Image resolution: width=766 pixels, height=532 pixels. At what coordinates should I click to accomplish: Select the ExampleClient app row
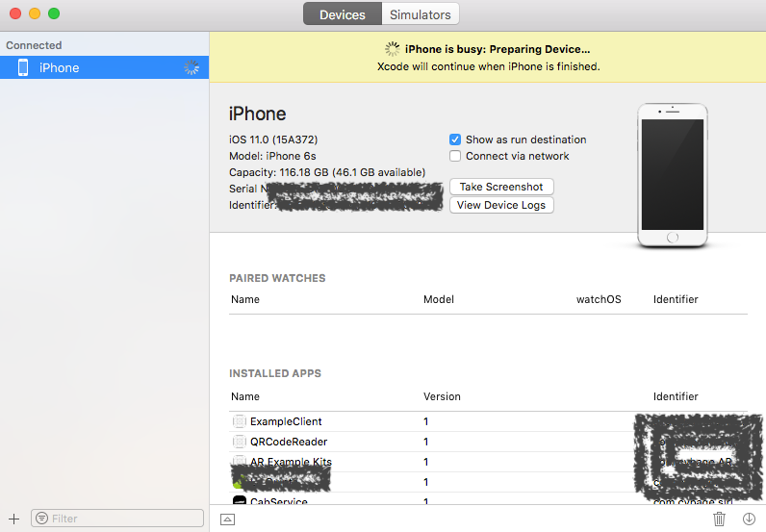[x=488, y=421]
